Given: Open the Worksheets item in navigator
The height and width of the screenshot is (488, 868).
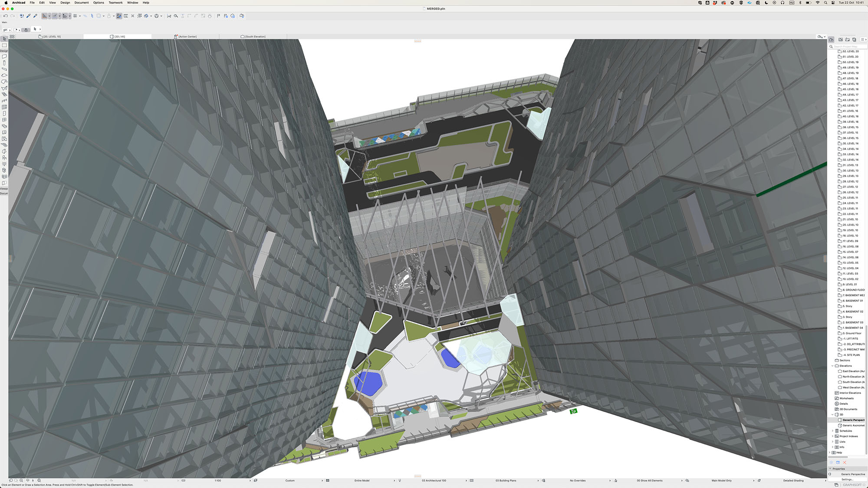Looking at the screenshot, I should [844, 398].
